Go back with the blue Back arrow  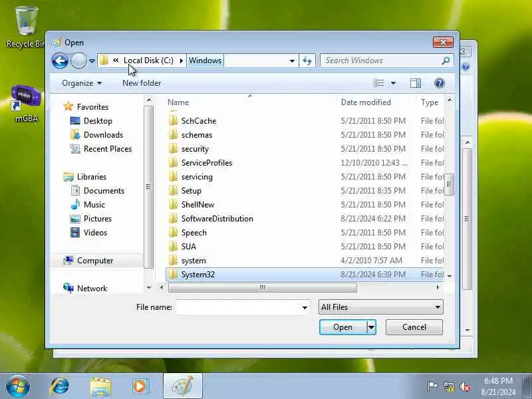click(60, 61)
